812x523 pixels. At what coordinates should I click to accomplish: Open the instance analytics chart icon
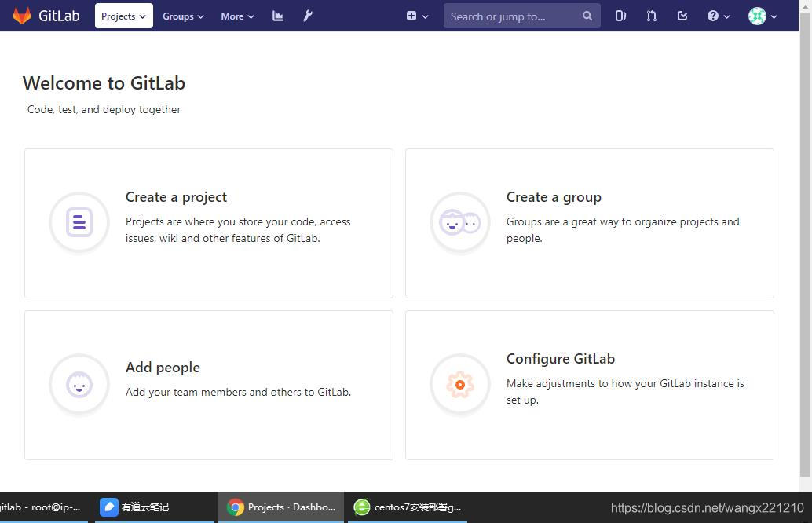(x=277, y=16)
